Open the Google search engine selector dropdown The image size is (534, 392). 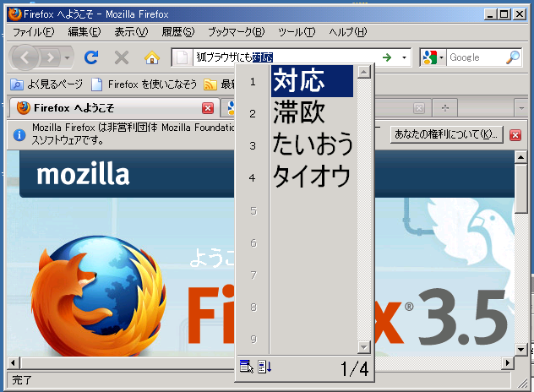[x=433, y=57]
